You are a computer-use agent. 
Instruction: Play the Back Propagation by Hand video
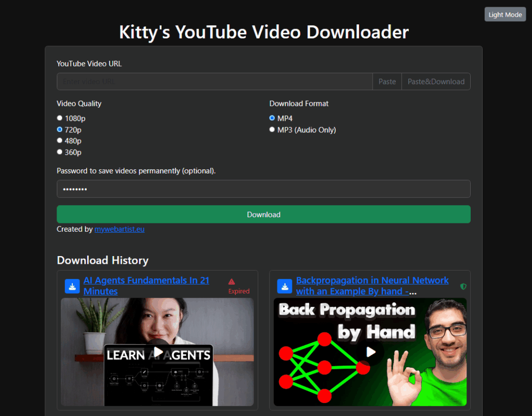point(370,352)
